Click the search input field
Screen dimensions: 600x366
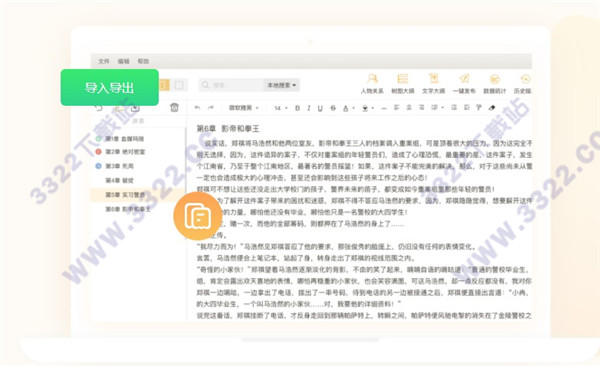point(231,85)
